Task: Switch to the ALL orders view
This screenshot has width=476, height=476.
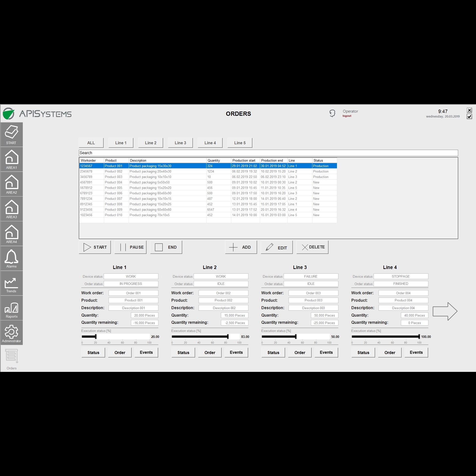Action: click(91, 143)
